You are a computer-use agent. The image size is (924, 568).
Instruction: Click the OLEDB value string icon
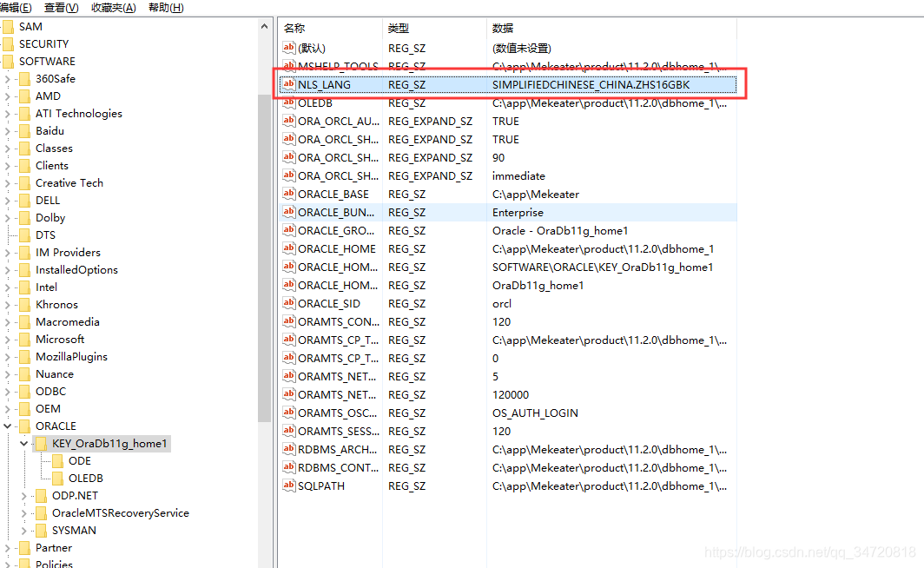pos(288,102)
